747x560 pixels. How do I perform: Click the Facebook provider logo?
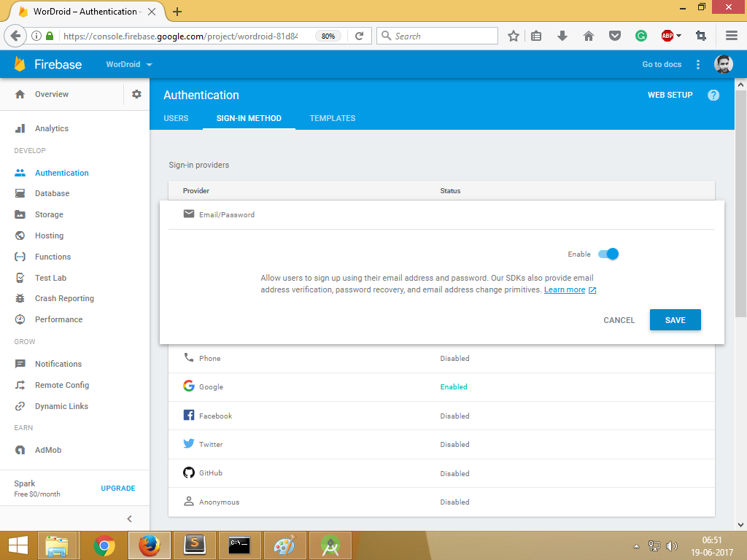click(x=189, y=415)
